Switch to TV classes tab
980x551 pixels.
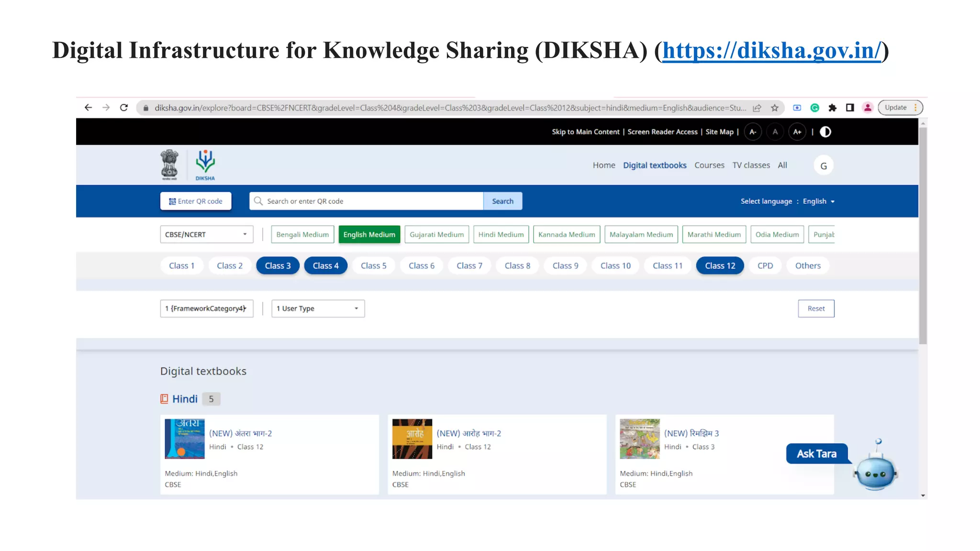tap(751, 165)
